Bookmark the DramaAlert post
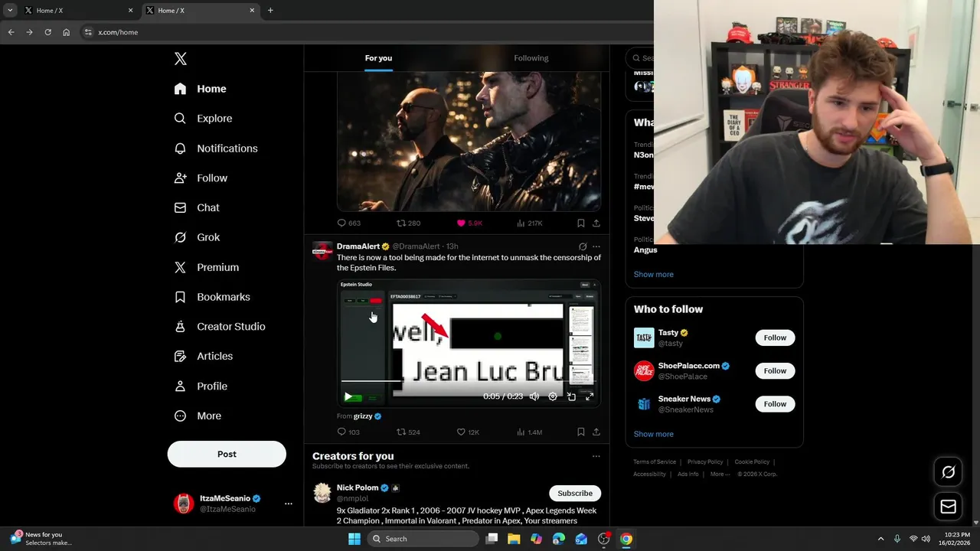This screenshot has height=551, width=980. [580, 432]
